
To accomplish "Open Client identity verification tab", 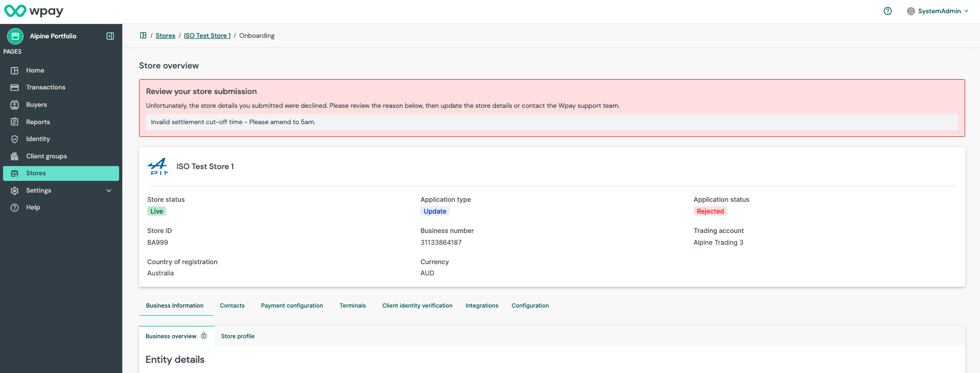I will pyautogui.click(x=417, y=306).
